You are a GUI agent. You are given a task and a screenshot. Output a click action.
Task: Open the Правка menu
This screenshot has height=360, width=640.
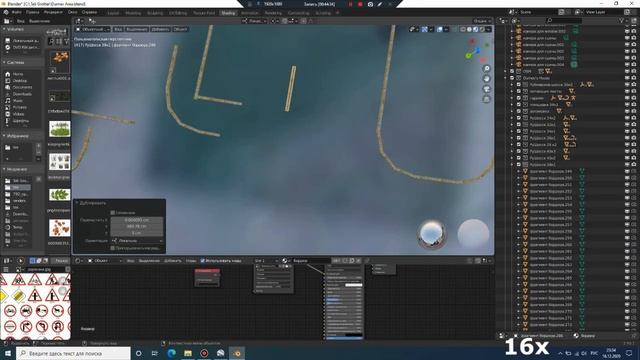[33, 12]
